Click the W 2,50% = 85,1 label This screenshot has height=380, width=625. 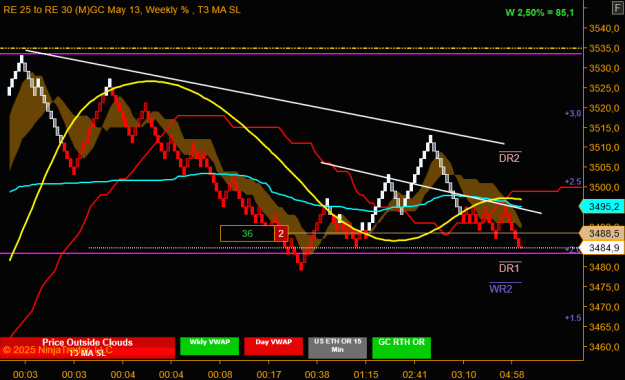pos(540,12)
